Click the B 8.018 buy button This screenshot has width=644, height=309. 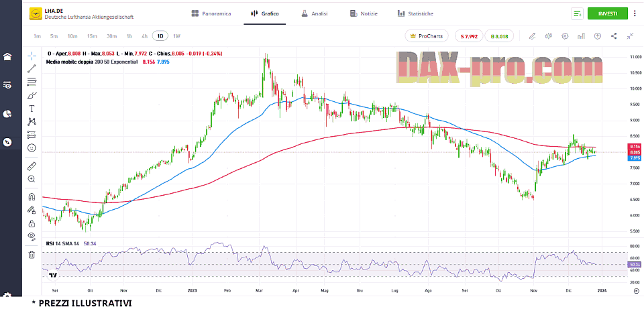(499, 36)
